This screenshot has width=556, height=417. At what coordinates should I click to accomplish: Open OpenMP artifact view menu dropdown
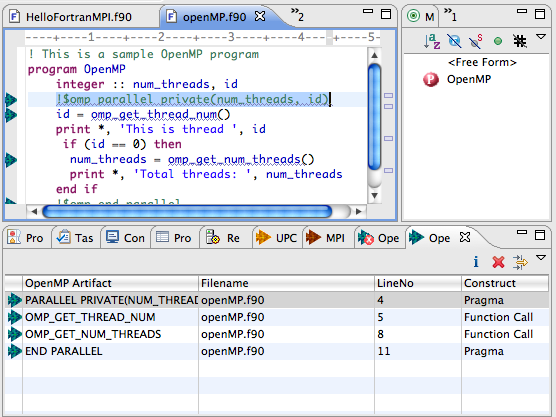pyautogui.click(x=541, y=258)
